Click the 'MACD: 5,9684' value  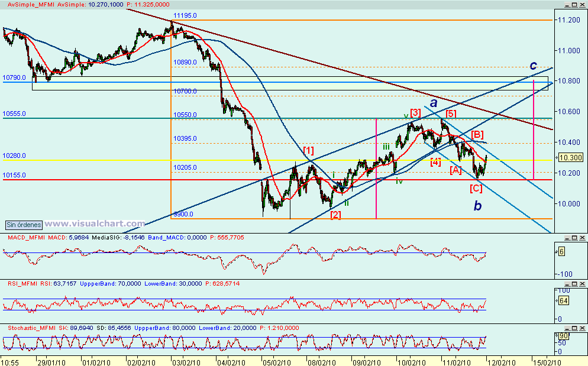coord(69,238)
